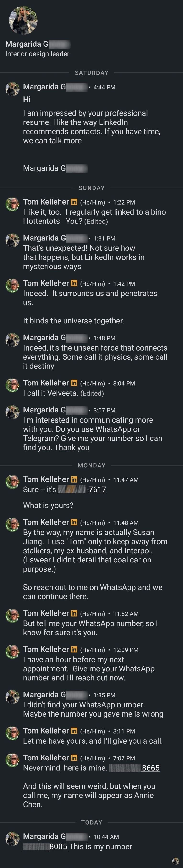The width and height of the screenshot is (183, 868).
Task: Tap Margarida's avatar on the 1:48 PM message
Action: (x=12, y=340)
